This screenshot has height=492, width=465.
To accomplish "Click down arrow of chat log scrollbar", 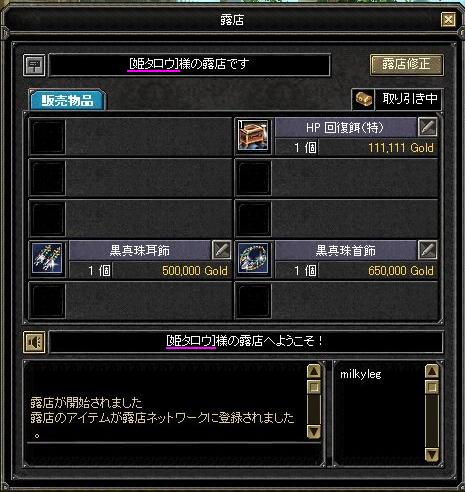I will [x=314, y=431].
